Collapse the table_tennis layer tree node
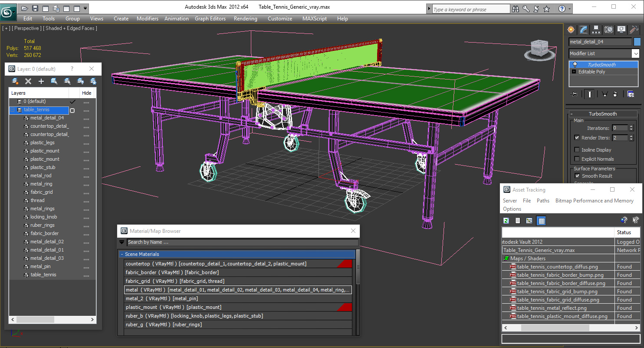Viewport: 644px width, 348px height. pos(13,110)
